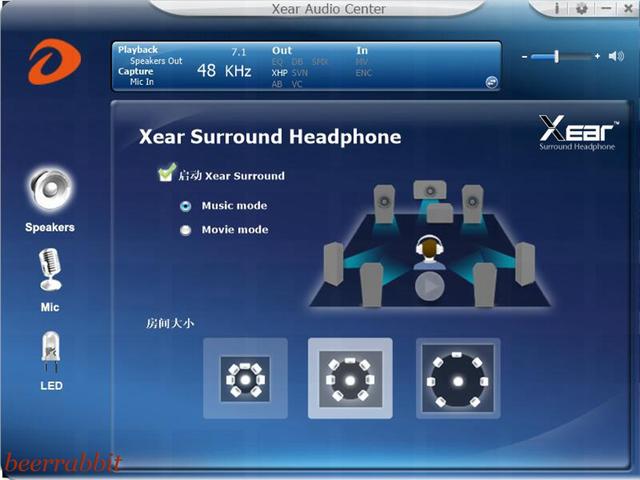This screenshot has width=640, height=480.
Task: Choose the medium room size
Action: point(350,378)
